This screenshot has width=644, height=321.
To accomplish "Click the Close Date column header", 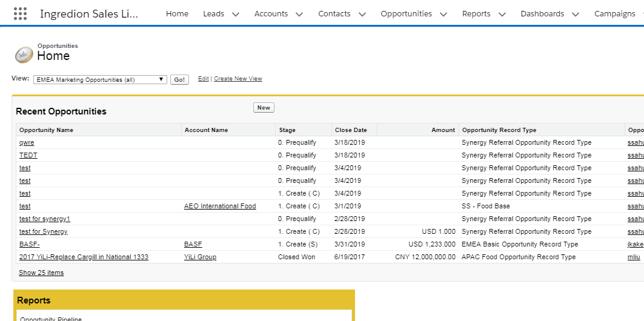I will (351, 130).
